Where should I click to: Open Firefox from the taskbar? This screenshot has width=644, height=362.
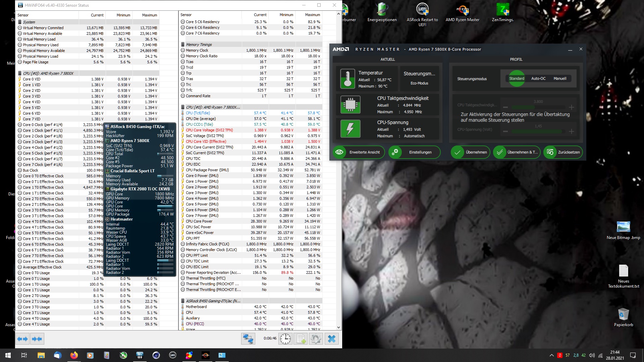[74, 355]
